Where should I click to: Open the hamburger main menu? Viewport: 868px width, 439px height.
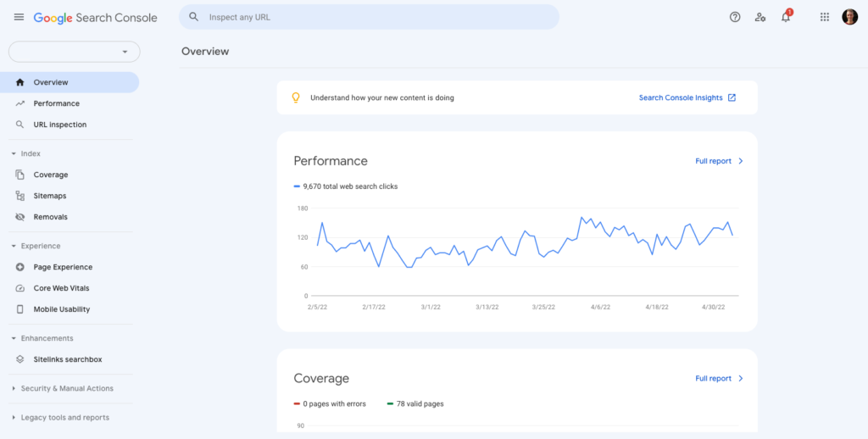point(19,17)
